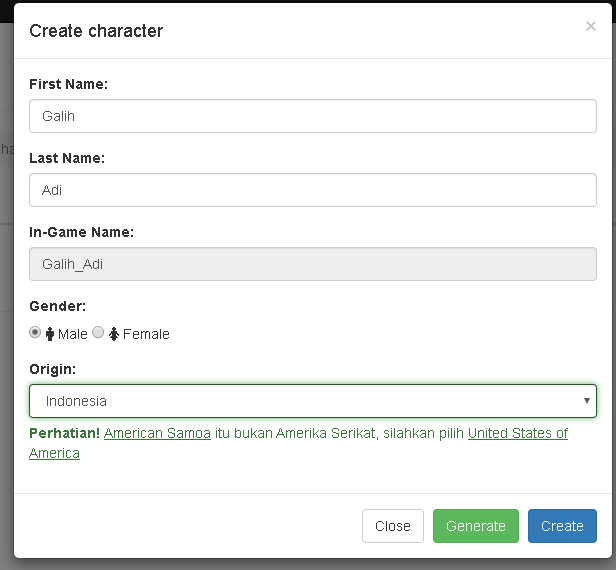The height and width of the screenshot is (570, 616).
Task: Click the Last Name input field
Action: click(313, 190)
